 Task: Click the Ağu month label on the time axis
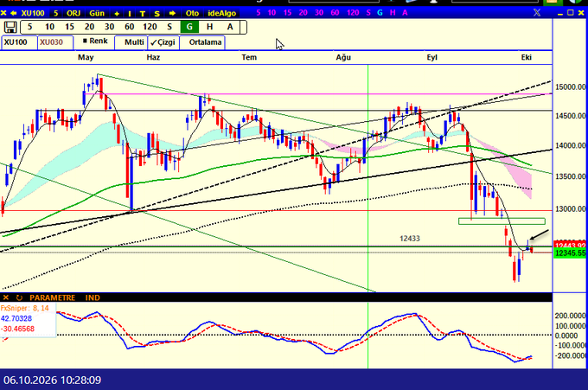coord(343,57)
